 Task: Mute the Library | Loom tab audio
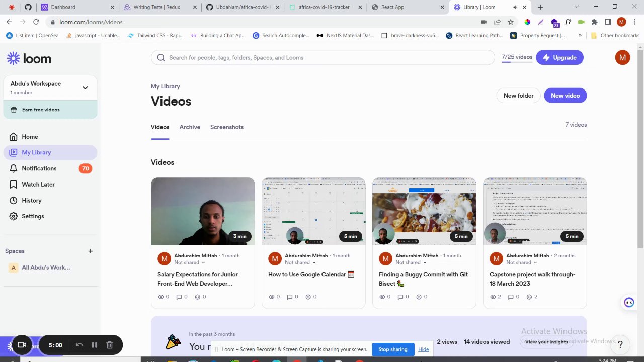click(515, 7)
